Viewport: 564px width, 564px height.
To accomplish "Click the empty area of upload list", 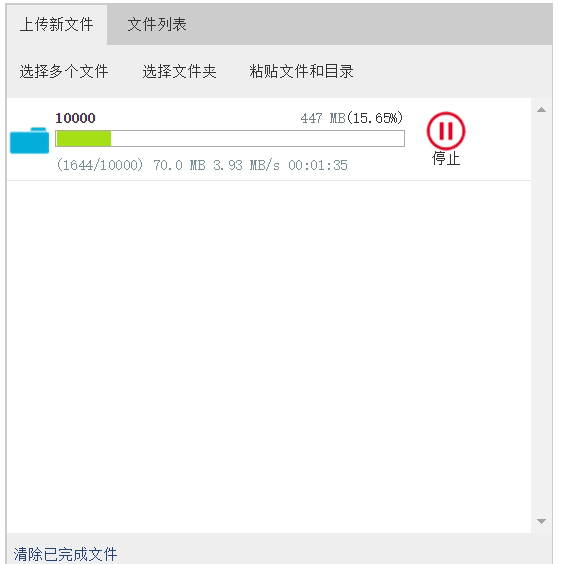I will [269, 356].
